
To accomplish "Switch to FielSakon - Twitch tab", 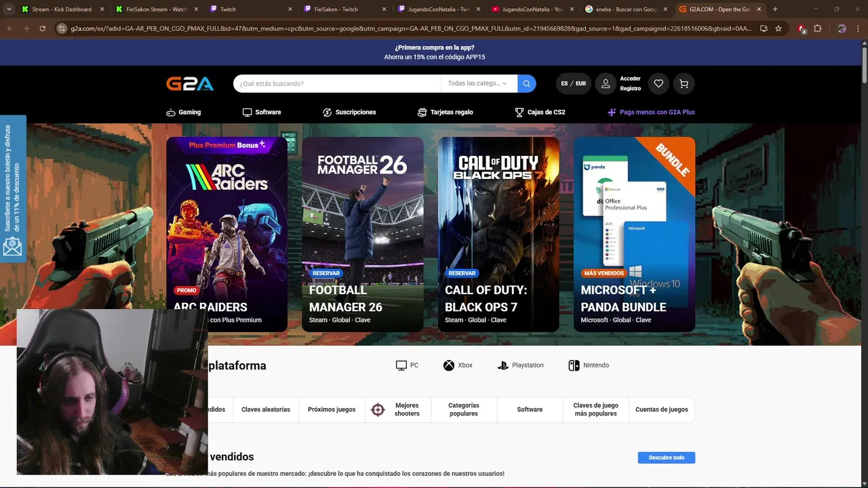I will click(x=344, y=9).
